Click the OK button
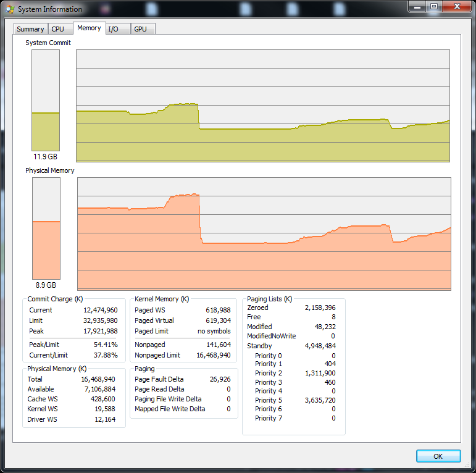The image size is (476, 473). coord(438,456)
